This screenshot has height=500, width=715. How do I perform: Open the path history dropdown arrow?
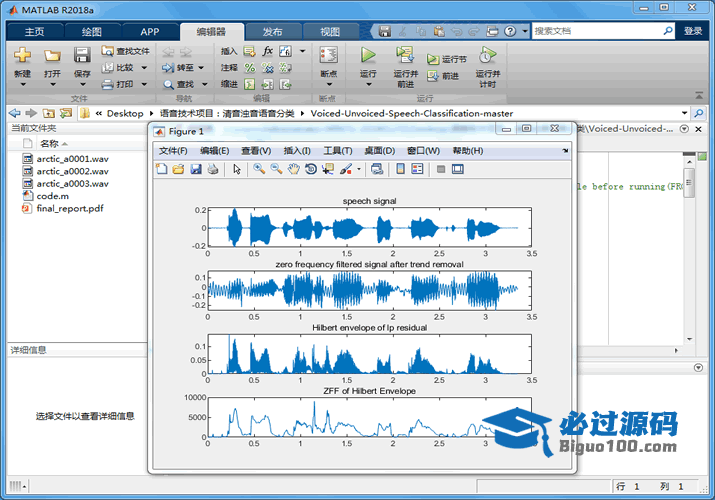[684, 113]
